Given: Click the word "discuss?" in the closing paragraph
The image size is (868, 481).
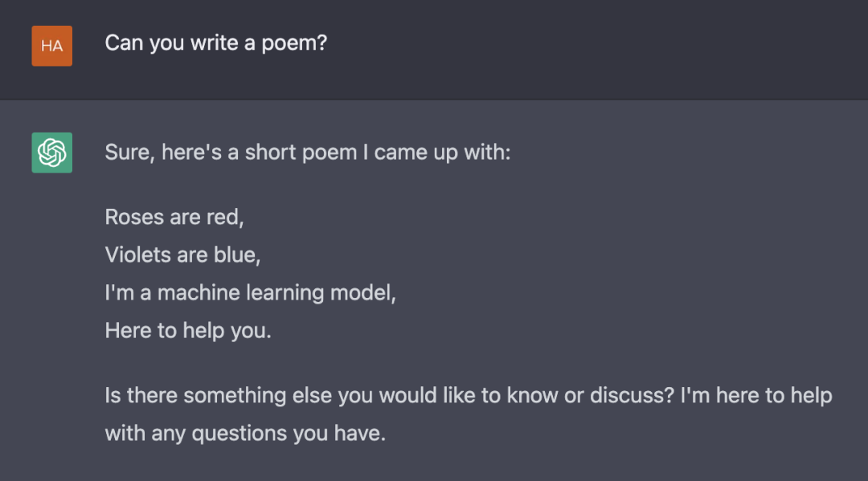Looking at the screenshot, I should tap(633, 395).
